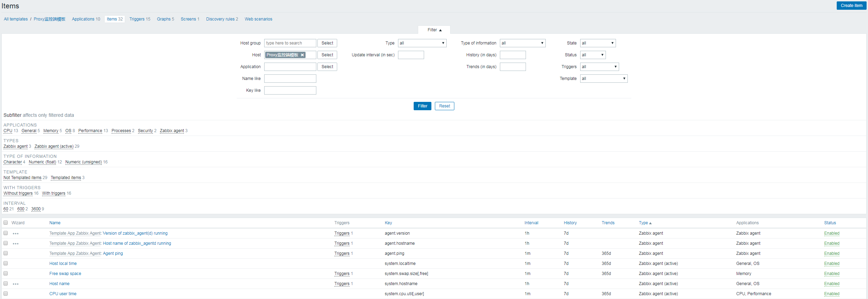Open the Status filter dropdown
The height and width of the screenshot is (299, 868).
pyautogui.click(x=593, y=55)
